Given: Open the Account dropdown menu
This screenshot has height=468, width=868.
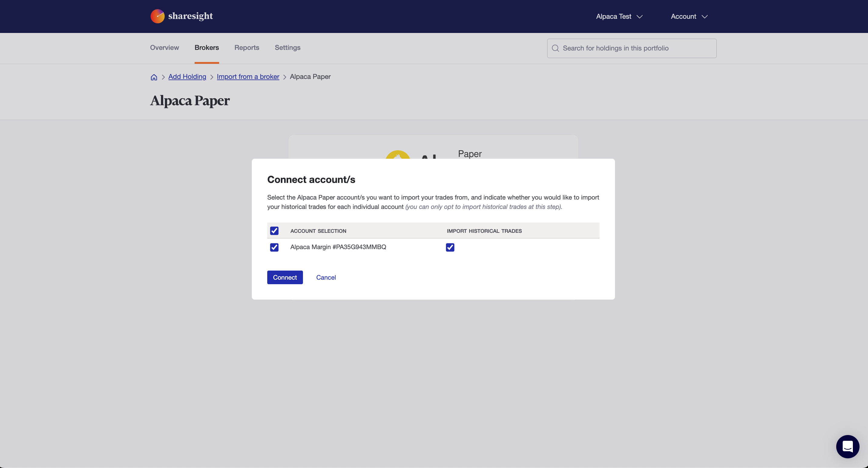Looking at the screenshot, I should point(683,17).
